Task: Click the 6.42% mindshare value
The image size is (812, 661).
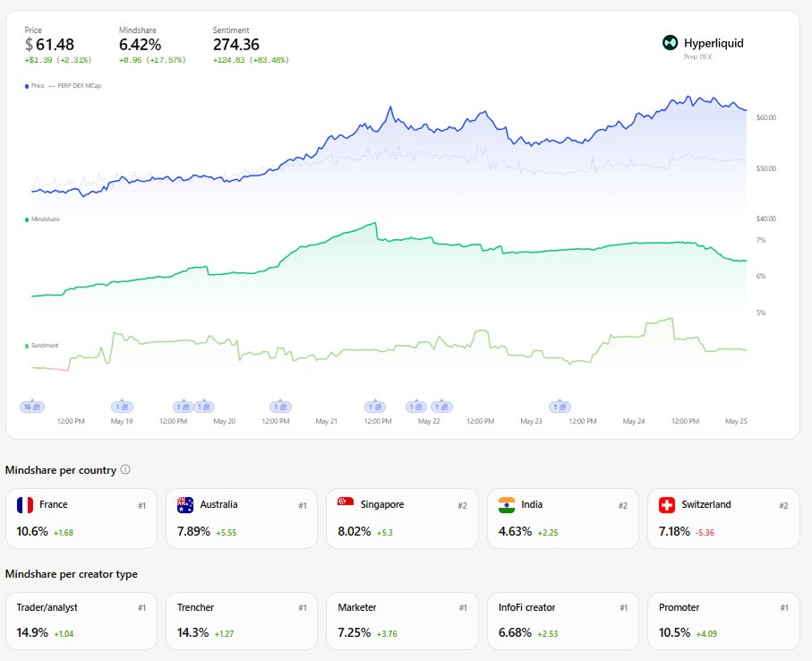Action: click(140, 45)
